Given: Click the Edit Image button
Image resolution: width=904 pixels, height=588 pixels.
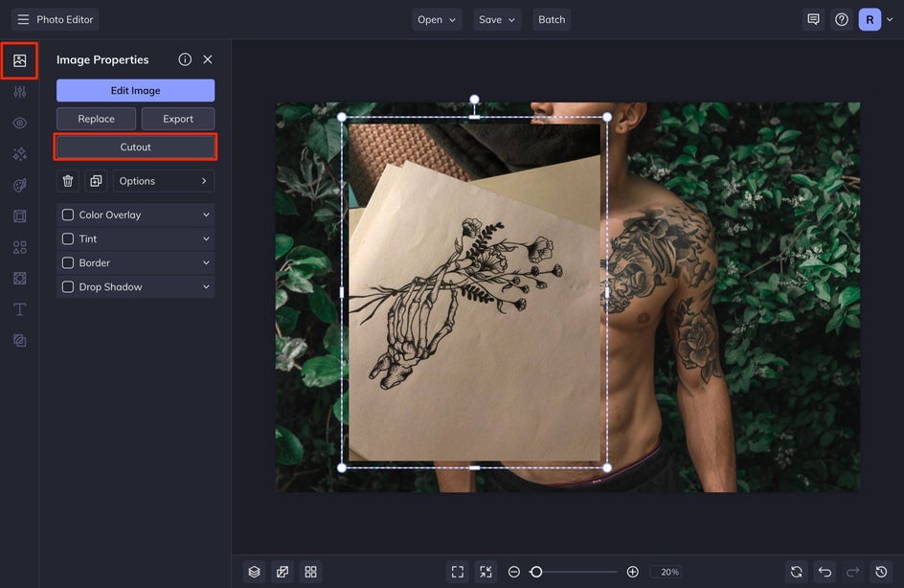Looking at the screenshot, I should pyautogui.click(x=135, y=91).
